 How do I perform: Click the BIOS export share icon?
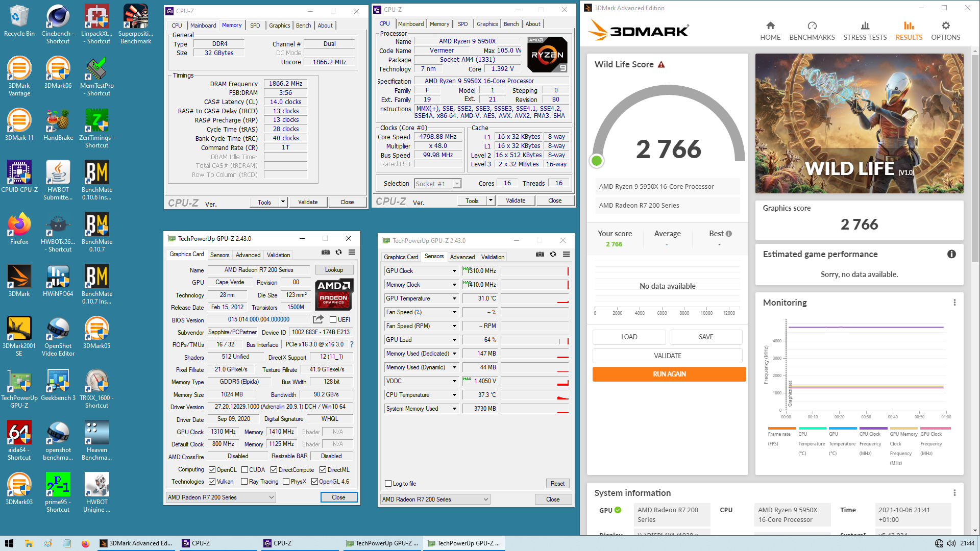(318, 319)
